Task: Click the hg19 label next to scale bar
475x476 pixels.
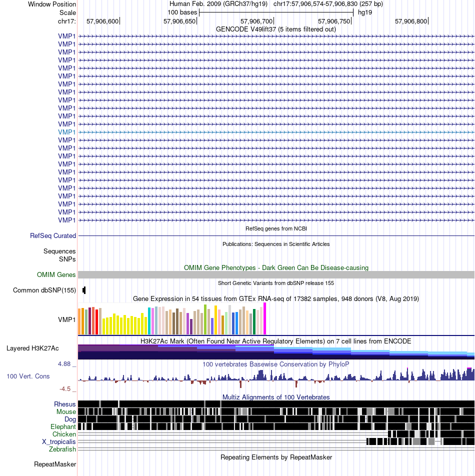Action: [365, 12]
